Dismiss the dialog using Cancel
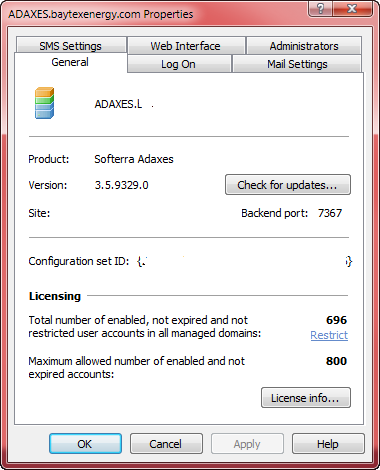 tap(166, 444)
